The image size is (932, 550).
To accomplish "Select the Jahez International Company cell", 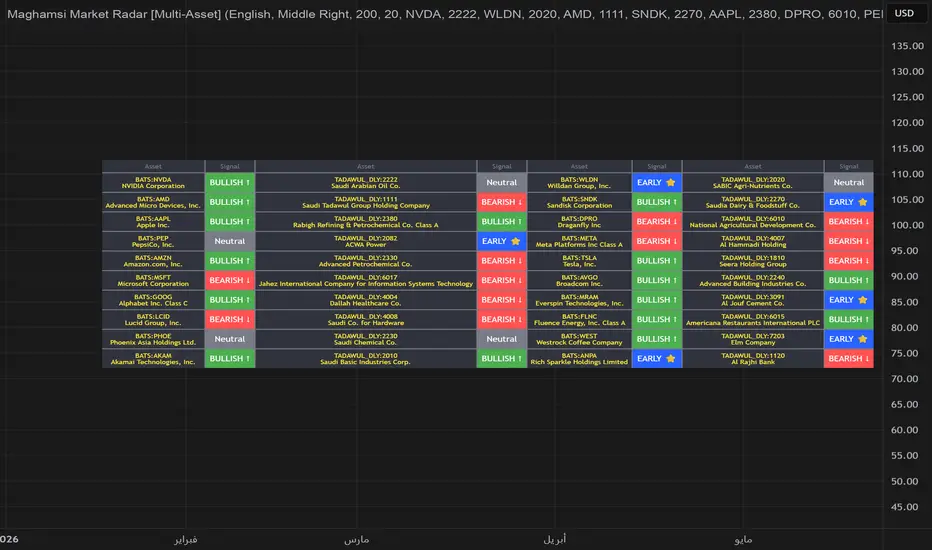I will pyautogui.click(x=366, y=281).
